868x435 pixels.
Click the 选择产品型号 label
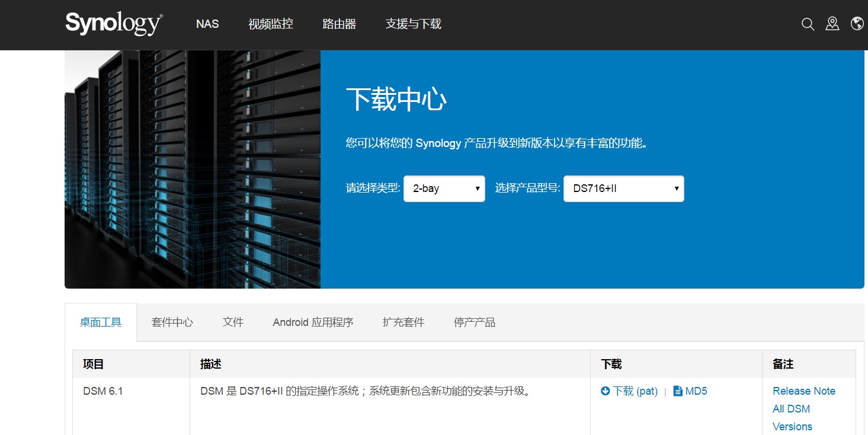pos(528,188)
